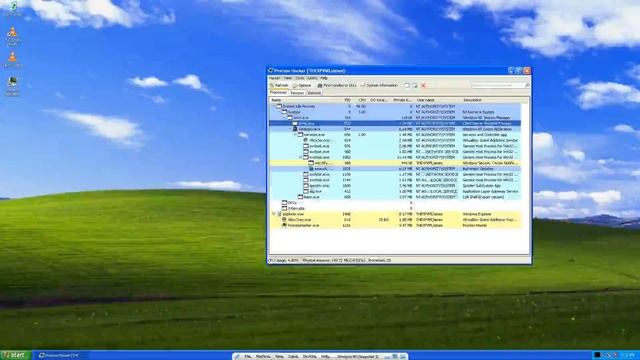Screen dimensions: 640x360
Task: Select the ProcessHacker.exe process row
Action: click(395, 225)
